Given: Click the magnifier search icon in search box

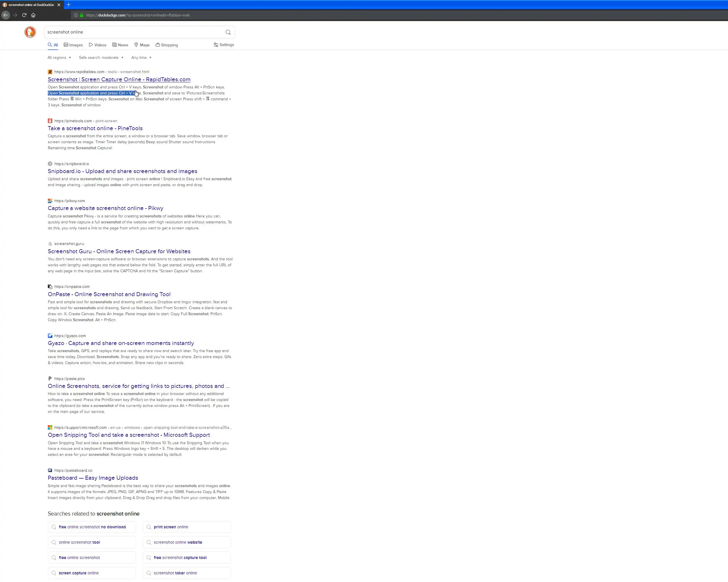Looking at the screenshot, I should click(x=228, y=32).
